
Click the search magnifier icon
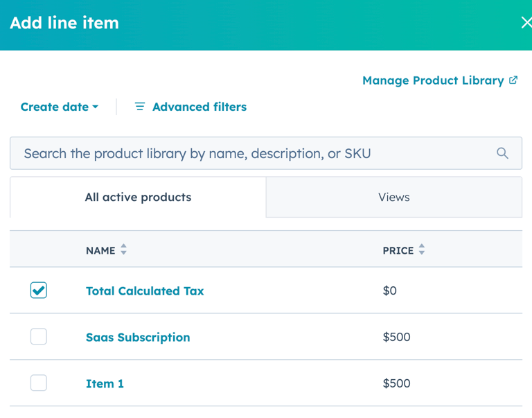[502, 153]
